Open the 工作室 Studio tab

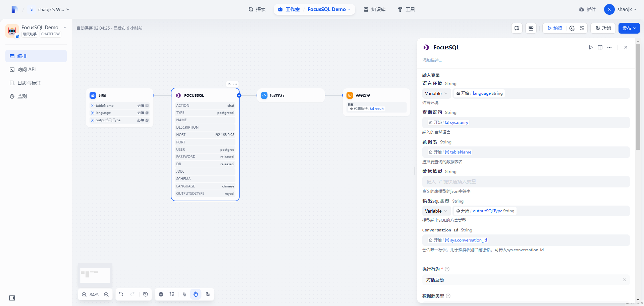pos(289,9)
